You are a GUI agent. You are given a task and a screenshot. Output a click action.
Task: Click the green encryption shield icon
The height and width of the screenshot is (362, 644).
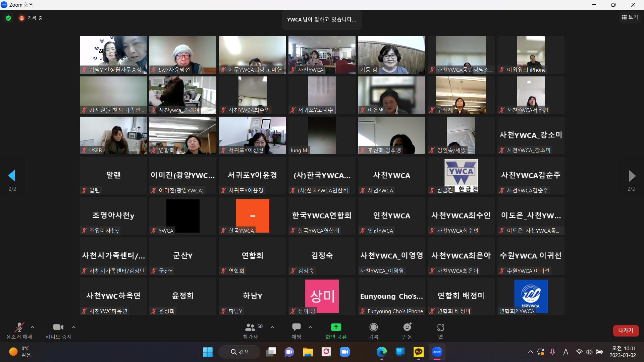(8, 18)
